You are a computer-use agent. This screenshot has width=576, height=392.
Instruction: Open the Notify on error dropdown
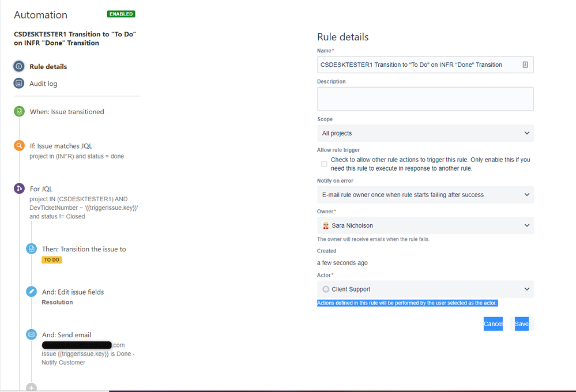tap(426, 195)
